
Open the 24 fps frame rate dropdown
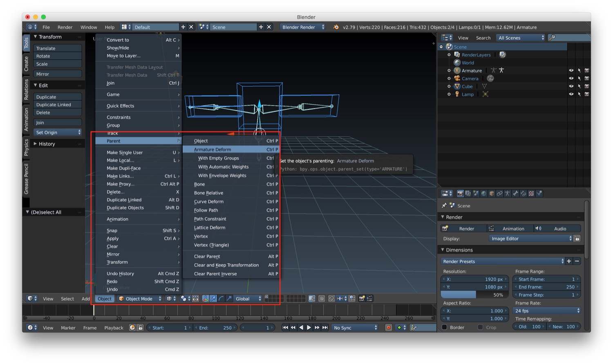coord(547,310)
